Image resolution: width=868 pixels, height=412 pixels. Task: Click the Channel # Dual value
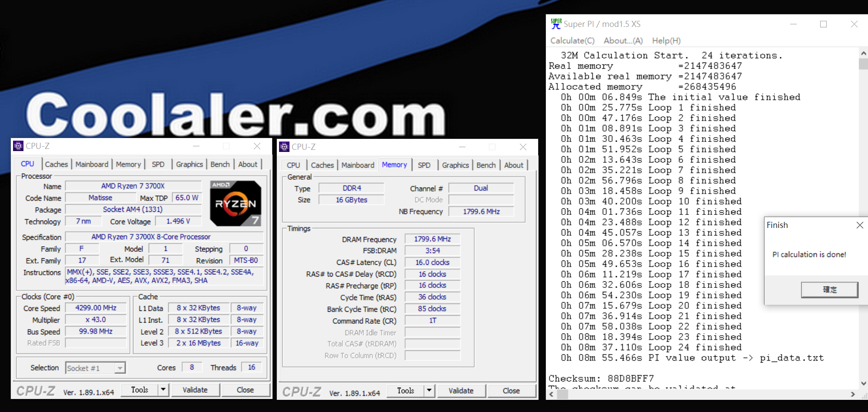481,188
